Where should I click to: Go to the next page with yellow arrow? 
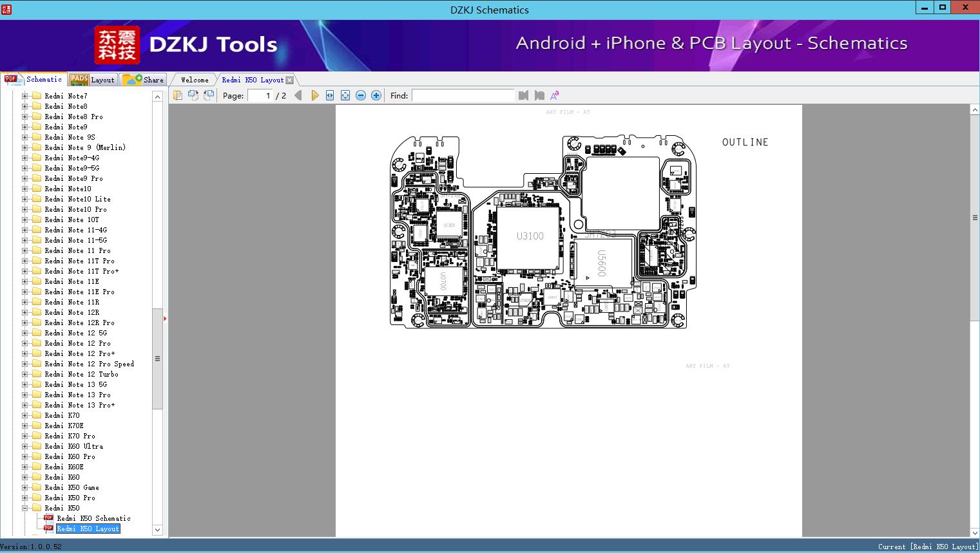314,95
